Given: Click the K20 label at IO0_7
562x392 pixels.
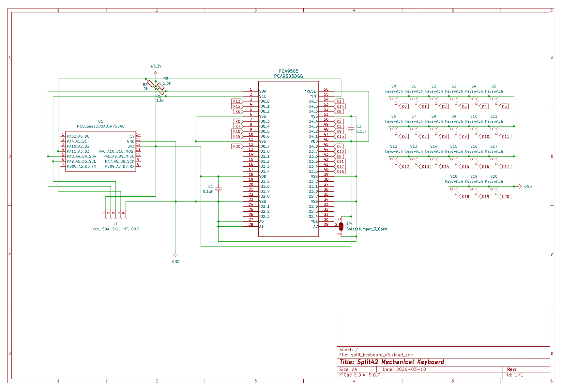Looking at the screenshot, I should coord(237,146).
